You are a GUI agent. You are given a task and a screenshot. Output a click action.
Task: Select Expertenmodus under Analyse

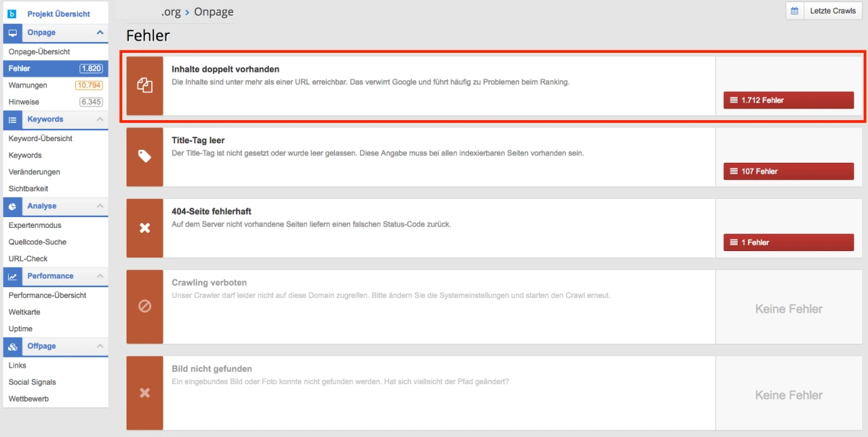coord(35,225)
